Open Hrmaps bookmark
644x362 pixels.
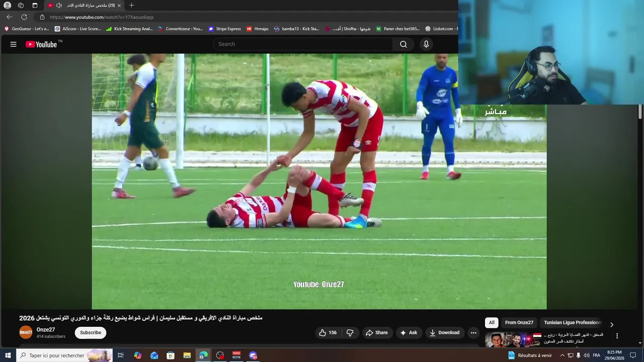(x=257, y=29)
